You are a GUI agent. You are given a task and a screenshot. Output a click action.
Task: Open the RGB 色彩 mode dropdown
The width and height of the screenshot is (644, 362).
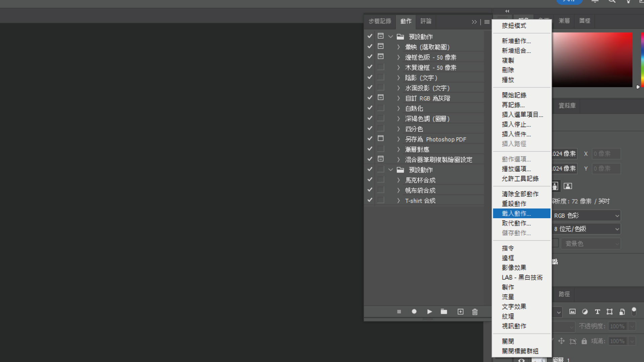[586, 216]
